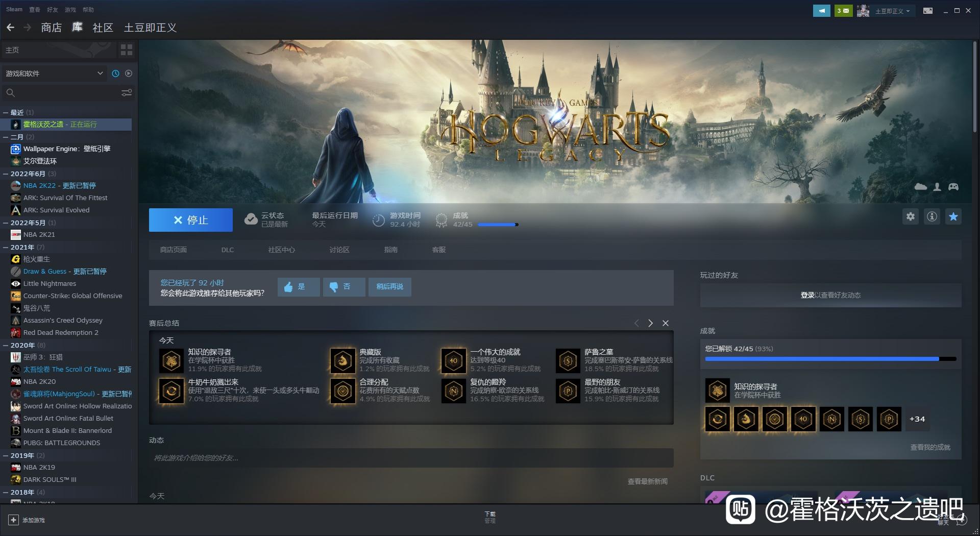Click the 牛奶牛奶溅出来 achievement icon

point(171,391)
